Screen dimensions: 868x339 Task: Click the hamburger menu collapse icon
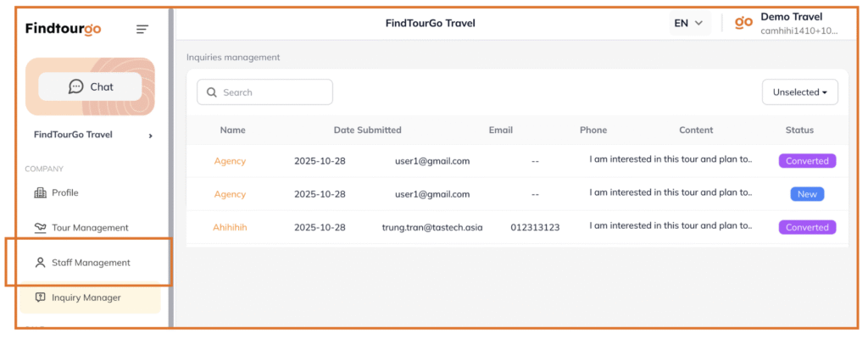142,30
